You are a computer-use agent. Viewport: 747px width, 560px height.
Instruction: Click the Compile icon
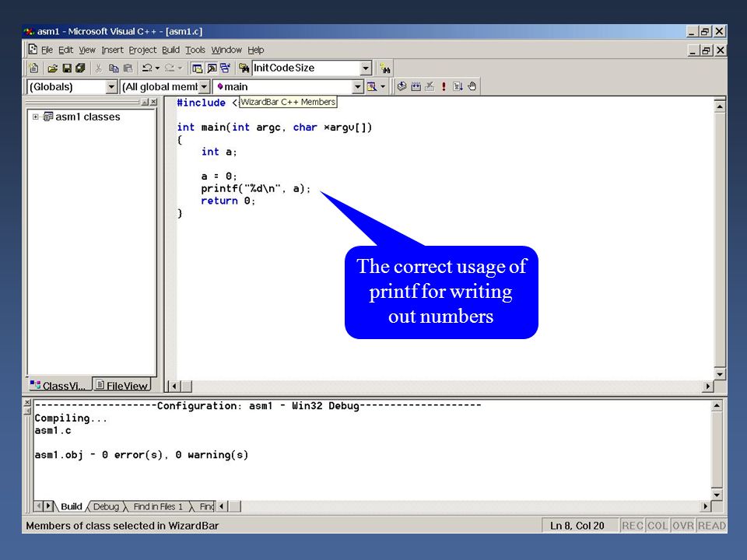[x=402, y=86]
